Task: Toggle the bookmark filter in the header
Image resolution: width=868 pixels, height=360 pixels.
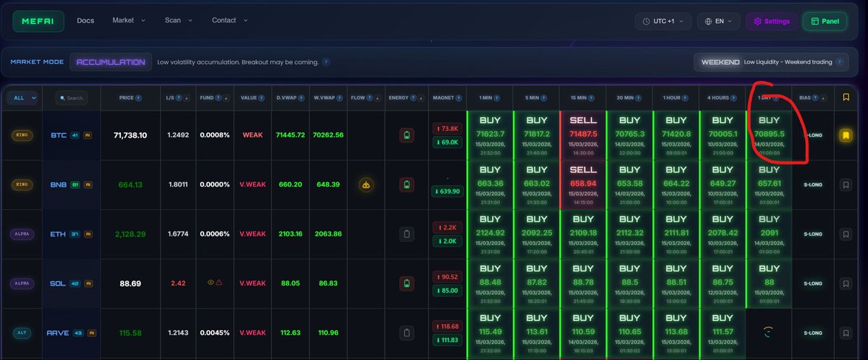Action: tap(846, 97)
